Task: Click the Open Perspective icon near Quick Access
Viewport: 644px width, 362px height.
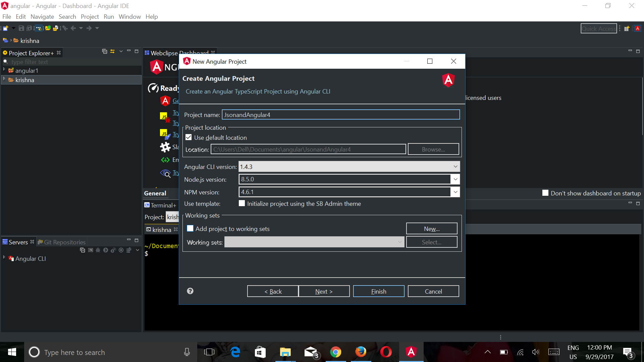Action: click(x=627, y=28)
